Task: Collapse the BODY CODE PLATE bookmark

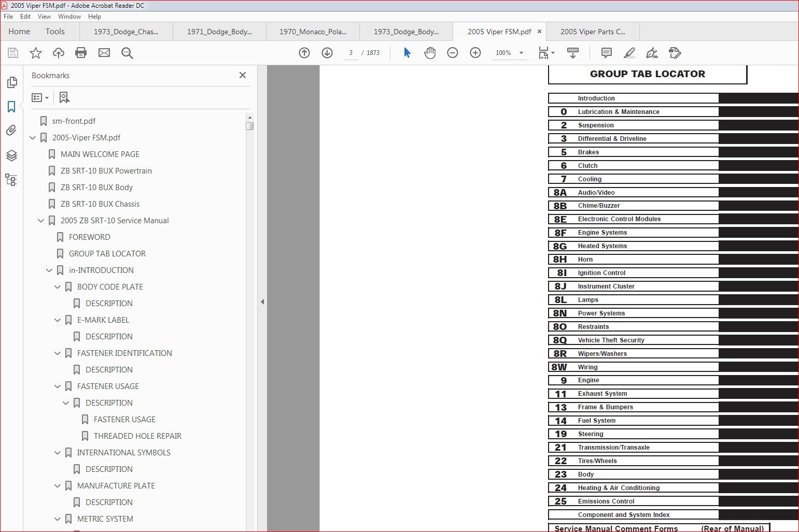Action: [x=58, y=287]
